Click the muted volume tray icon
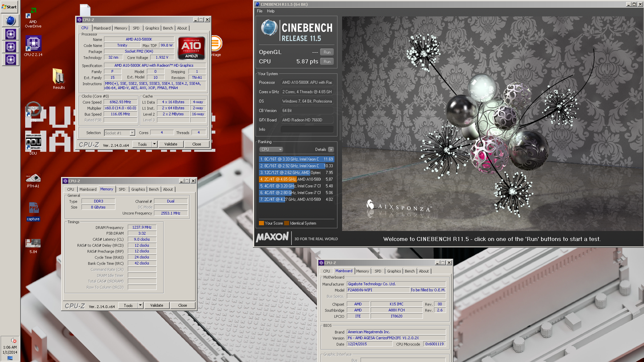The width and height of the screenshot is (644, 362). tap(13, 341)
